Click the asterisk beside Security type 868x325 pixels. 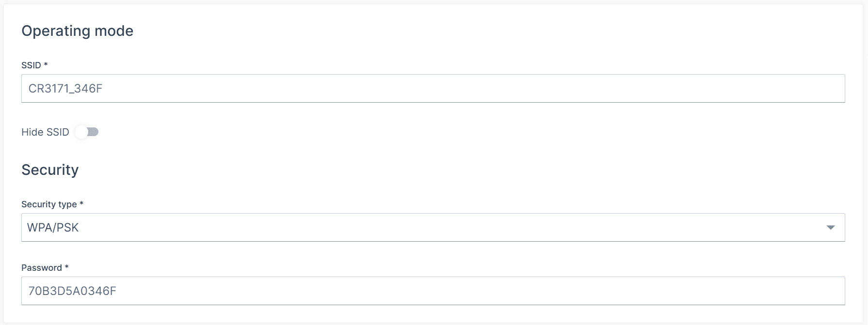[81, 203]
